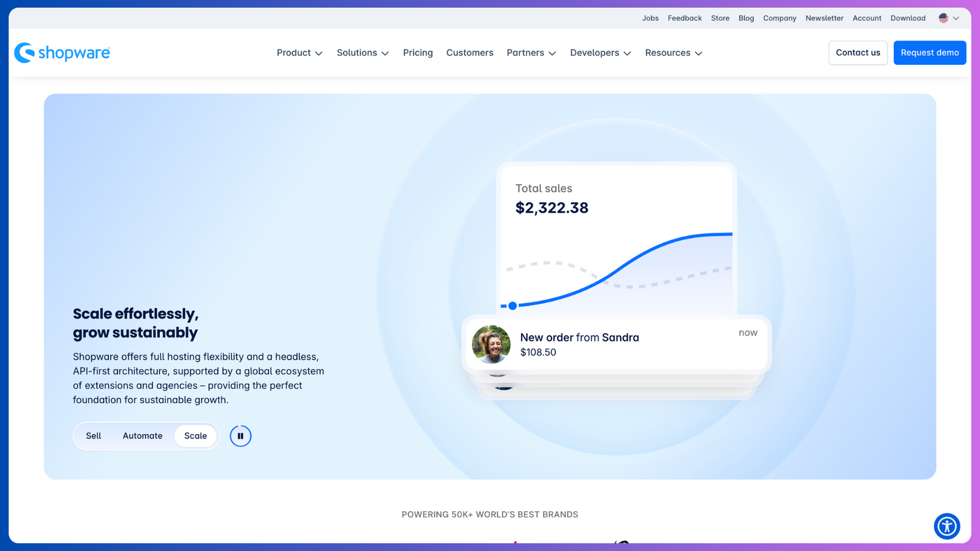Click the Contact us button
The image size is (980, 551).
(858, 53)
